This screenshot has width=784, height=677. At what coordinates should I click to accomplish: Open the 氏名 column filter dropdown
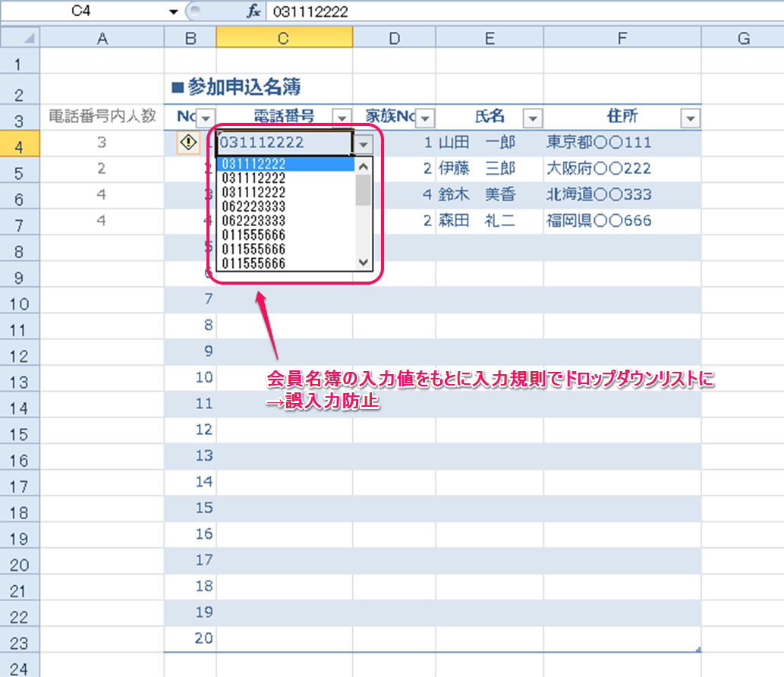pos(534,118)
